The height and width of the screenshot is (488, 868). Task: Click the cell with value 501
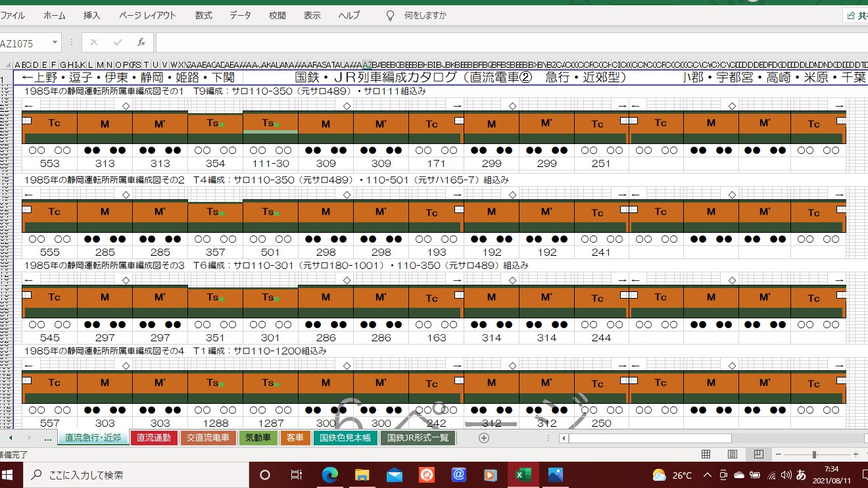click(270, 253)
